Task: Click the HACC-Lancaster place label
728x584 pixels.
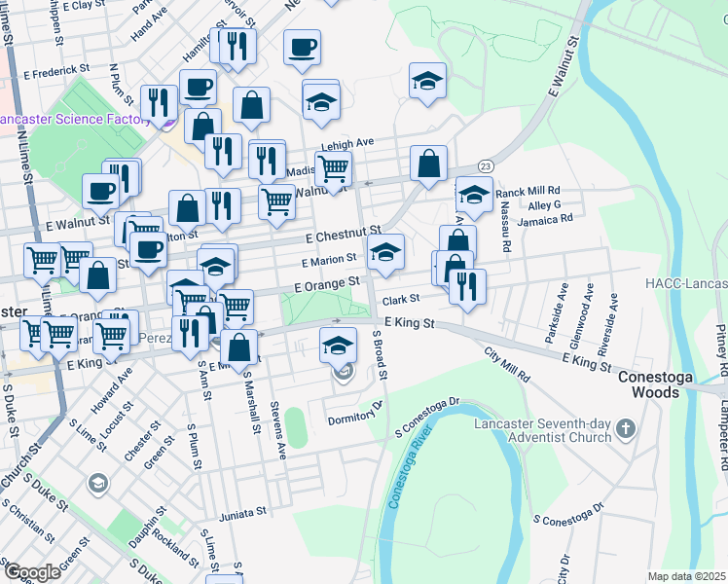Action: [x=687, y=283]
